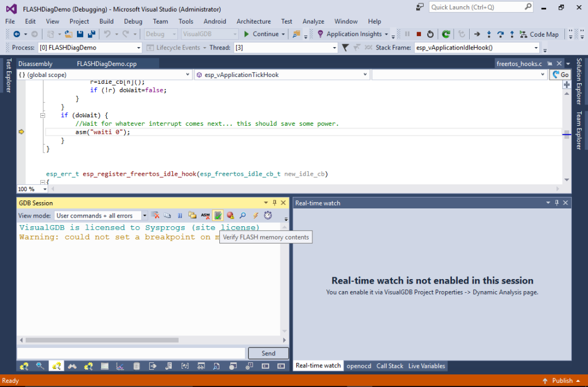588x387 pixels.
Task: Stop debugging with the red square button
Action: [x=419, y=34]
